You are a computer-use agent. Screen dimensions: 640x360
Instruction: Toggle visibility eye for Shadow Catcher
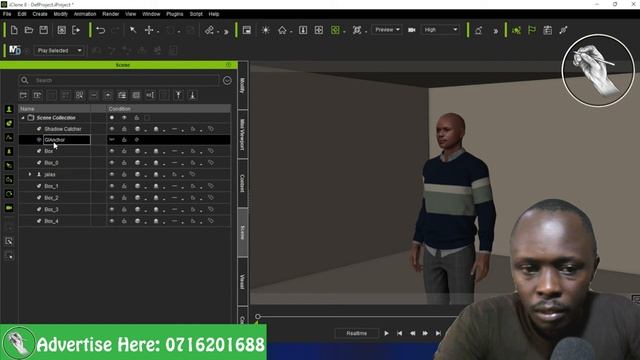click(112, 129)
